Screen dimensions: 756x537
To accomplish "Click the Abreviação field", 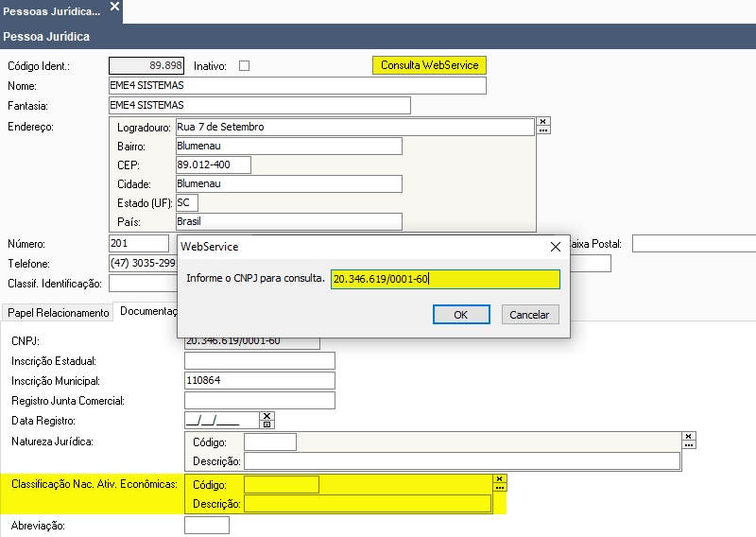I will 207,525.
